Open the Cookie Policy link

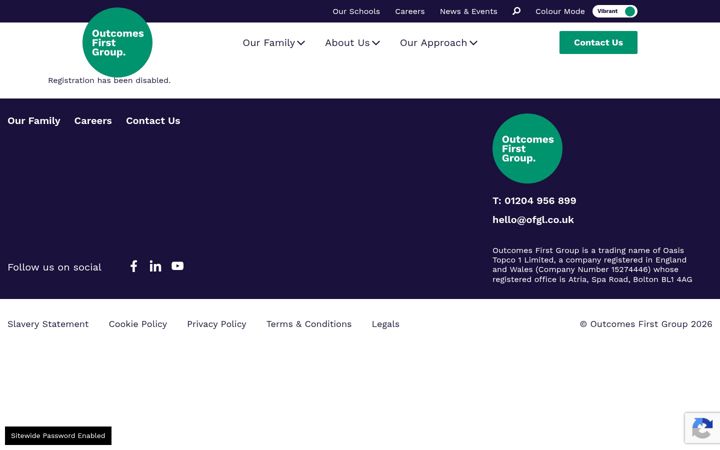point(138,324)
